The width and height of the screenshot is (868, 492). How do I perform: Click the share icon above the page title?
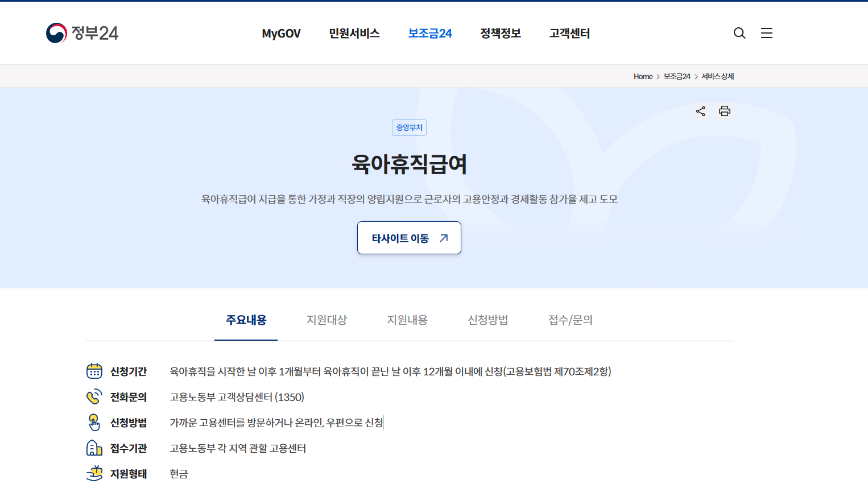tap(700, 111)
